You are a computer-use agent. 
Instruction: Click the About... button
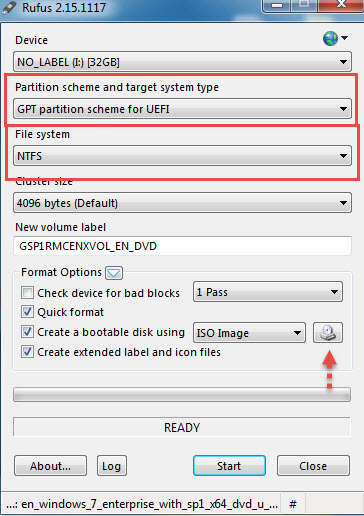(x=50, y=466)
